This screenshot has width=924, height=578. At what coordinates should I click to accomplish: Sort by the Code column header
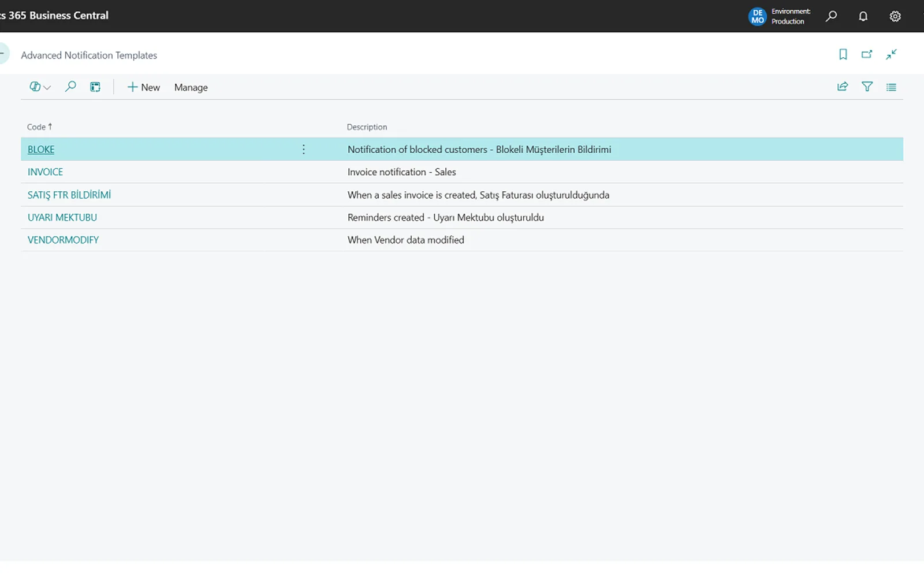pyautogui.click(x=39, y=127)
